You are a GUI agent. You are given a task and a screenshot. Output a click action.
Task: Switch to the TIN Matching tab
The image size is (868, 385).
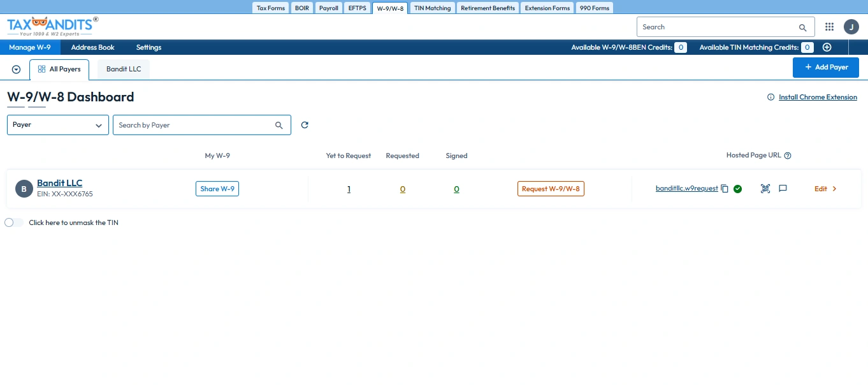click(432, 8)
